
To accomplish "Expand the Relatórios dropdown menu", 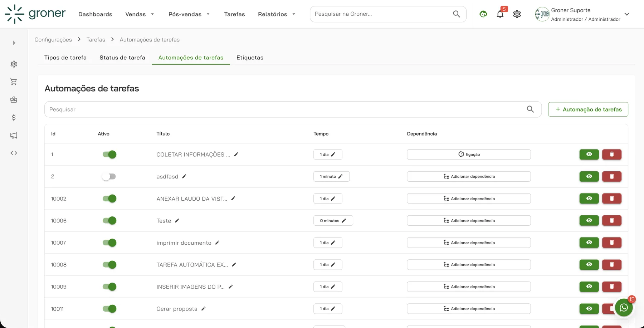I will click(277, 14).
